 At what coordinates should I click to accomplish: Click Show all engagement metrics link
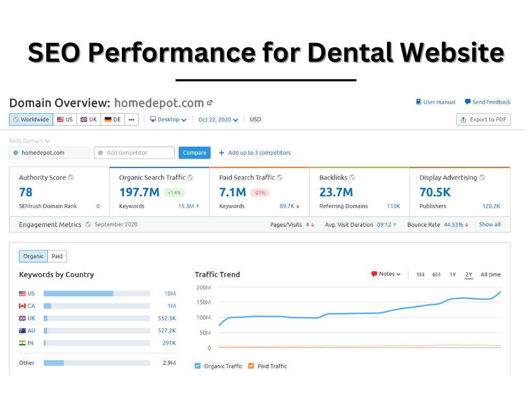pos(489,225)
